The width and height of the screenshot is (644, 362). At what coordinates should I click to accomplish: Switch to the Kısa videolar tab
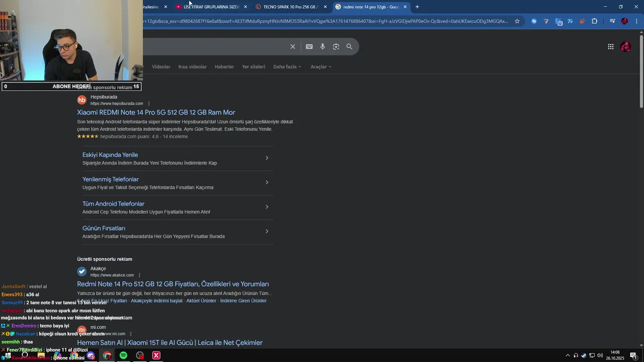coord(192,67)
